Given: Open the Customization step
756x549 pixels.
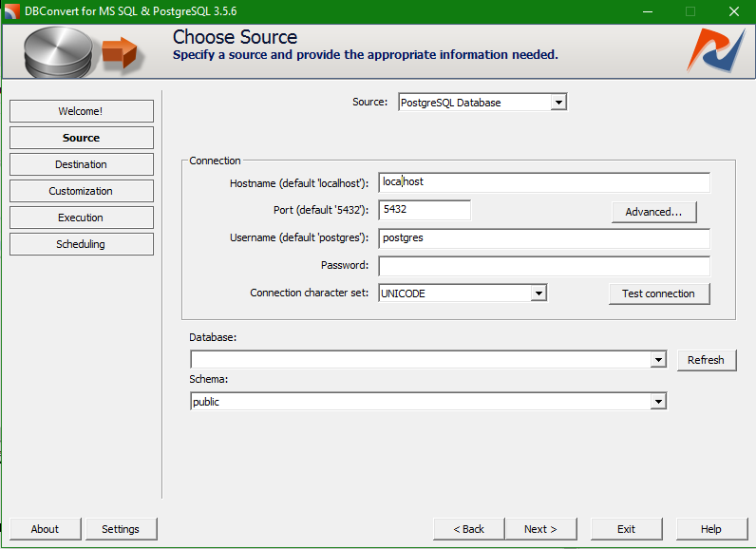Looking at the screenshot, I should point(82,191).
